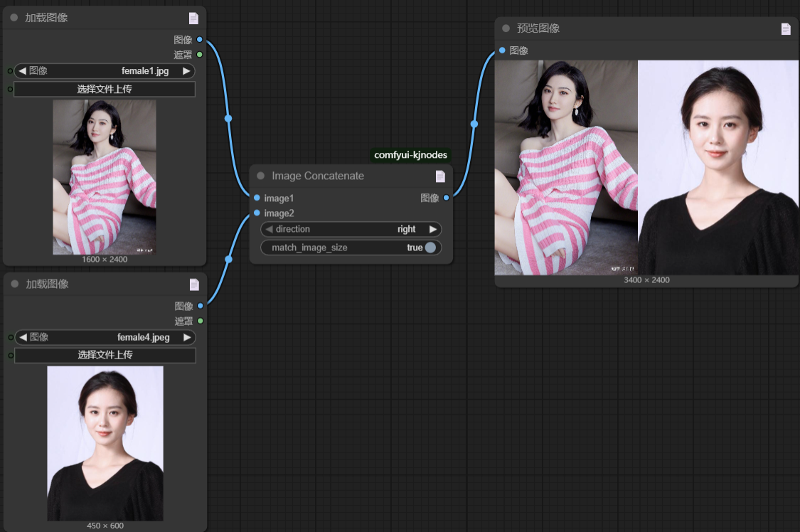This screenshot has height=532, width=800.
Task: Toggle the match_image_size switch
Action: click(x=430, y=248)
